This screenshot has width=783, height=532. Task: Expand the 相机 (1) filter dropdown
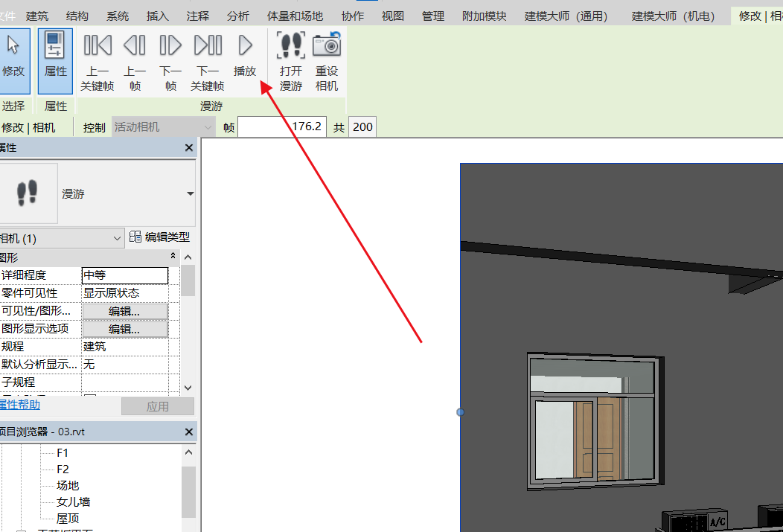pos(117,238)
